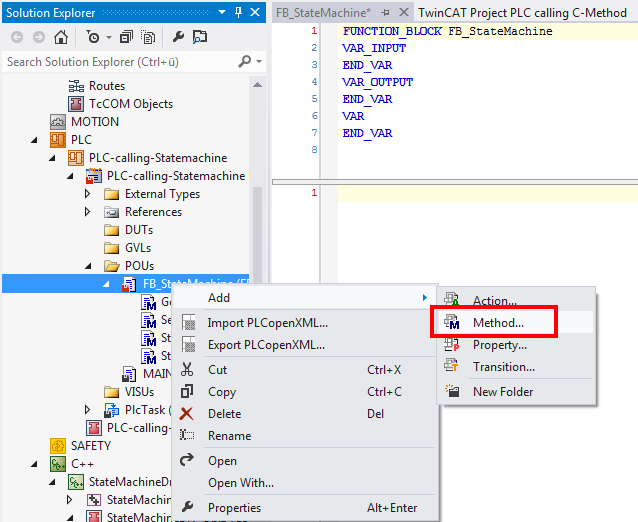Viewport: 638px width, 522px height.
Task: Choose Export PLCopenXML... from context menu
Action: 305,345
